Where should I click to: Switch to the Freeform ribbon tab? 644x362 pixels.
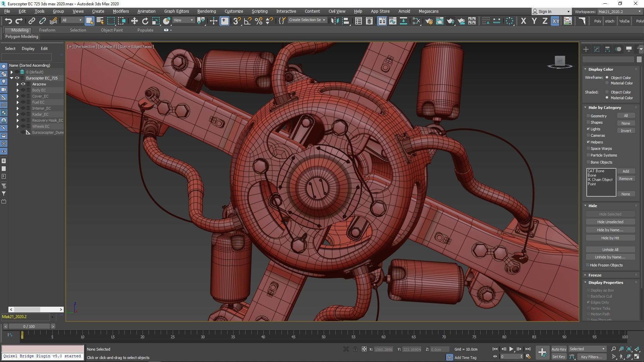pos(47,30)
